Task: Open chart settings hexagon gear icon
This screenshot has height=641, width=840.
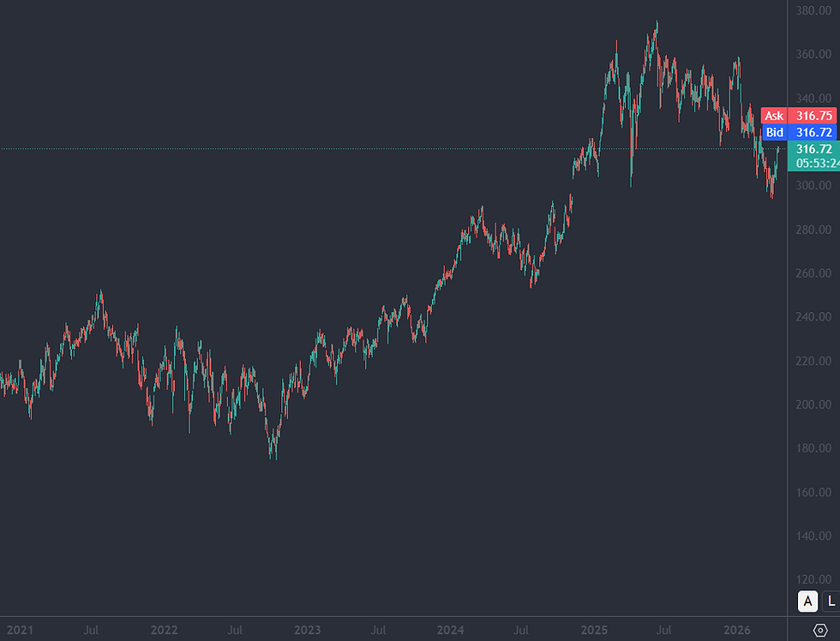Action: pyautogui.click(x=820, y=631)
